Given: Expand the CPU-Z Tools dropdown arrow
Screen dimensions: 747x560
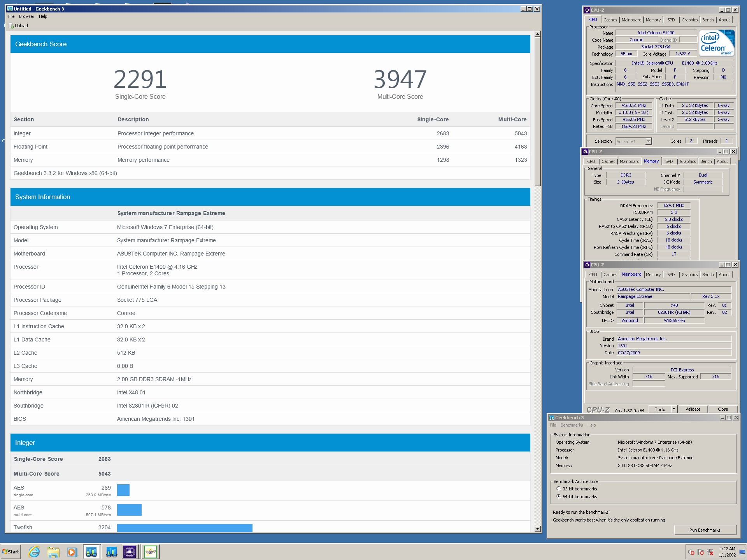Looking at the screenshot, I should click(674, 409).
